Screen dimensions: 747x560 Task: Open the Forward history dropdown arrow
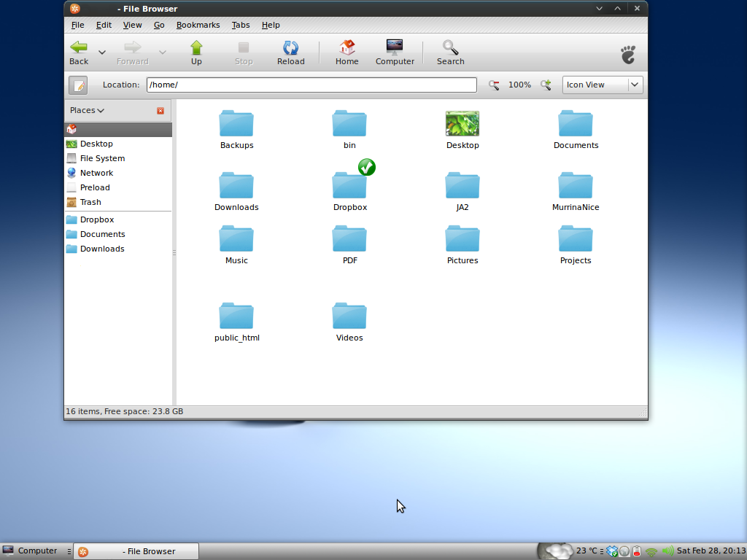[x=163, y=52]
